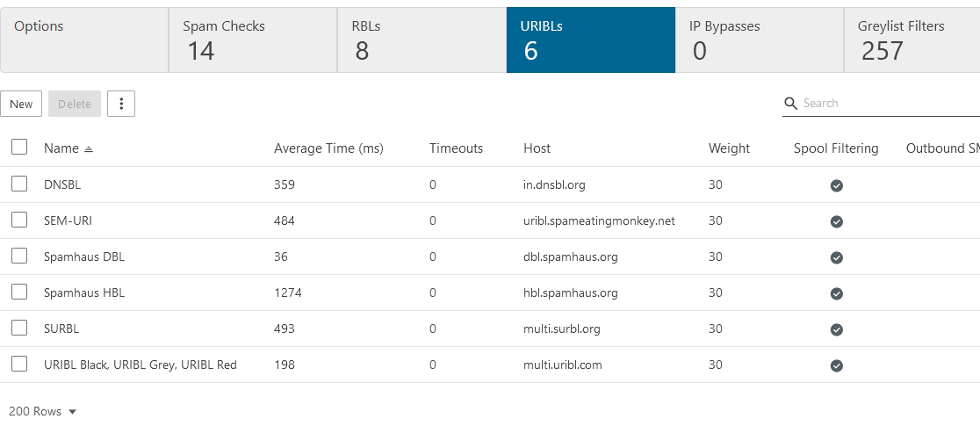Image resolution: width=980 pixels, height=426 pixels.
Task: Focus the Search input field
Action: coord(887,104)
